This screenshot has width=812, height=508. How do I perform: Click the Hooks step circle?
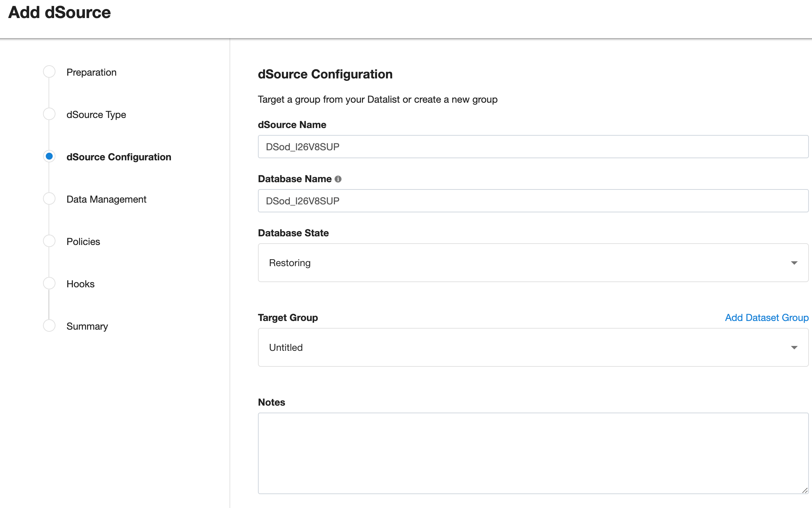(x=49, y=283)
